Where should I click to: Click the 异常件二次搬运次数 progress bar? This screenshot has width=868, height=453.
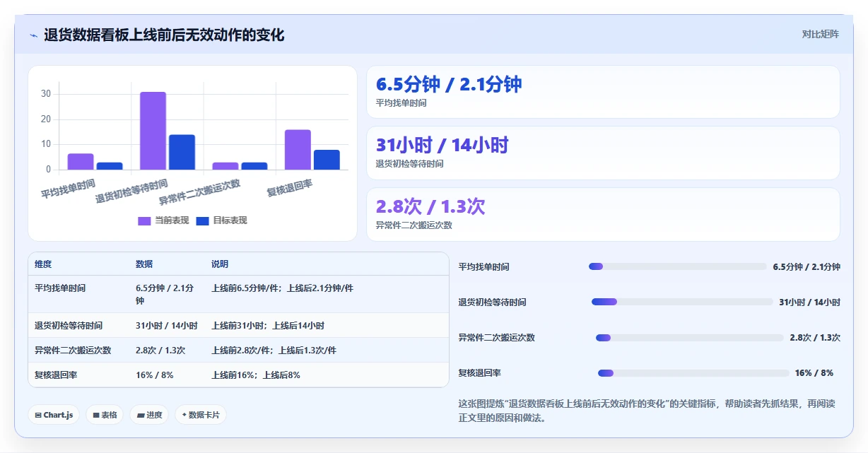pyautogui.click(x=690, y=337)
